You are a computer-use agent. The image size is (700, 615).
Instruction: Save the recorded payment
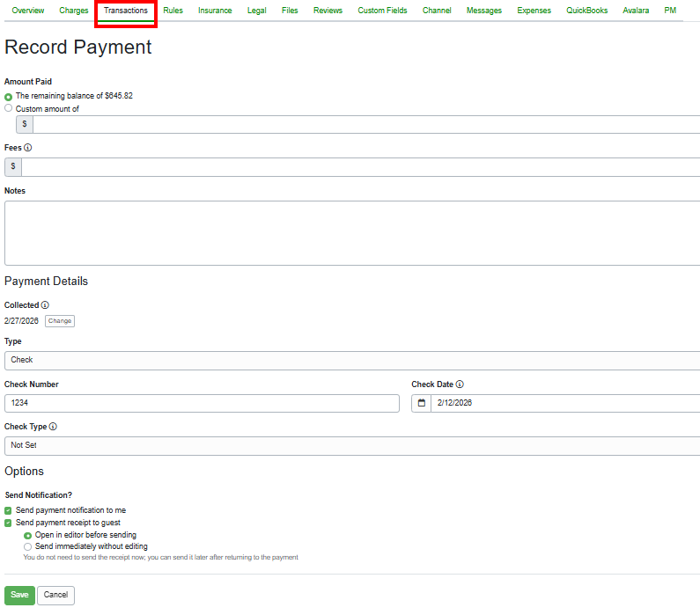pyautogui.click(x=19, y=596)
